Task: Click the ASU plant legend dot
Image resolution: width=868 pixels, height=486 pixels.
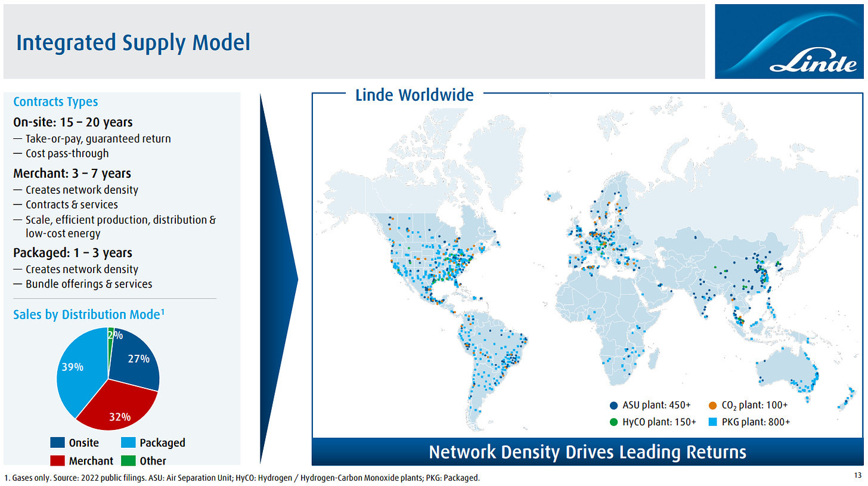Action: pos(613,405)
